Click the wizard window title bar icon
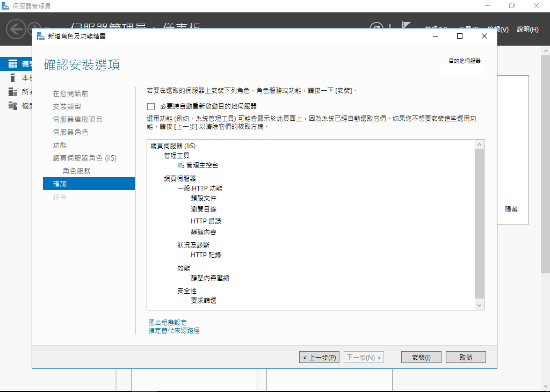Viewport: 550px width, 392px height. (41, 36)
